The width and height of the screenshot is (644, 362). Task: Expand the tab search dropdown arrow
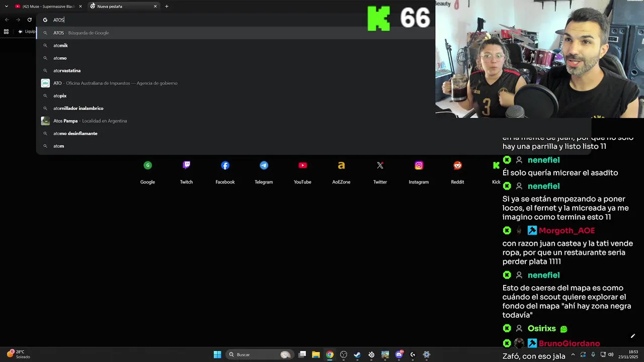point(6,7)
